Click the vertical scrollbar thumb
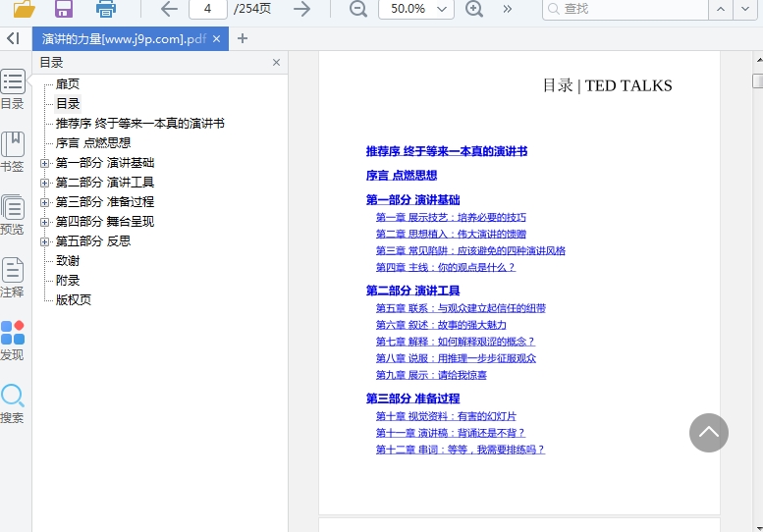This screenshot has height=532, width=763. coord(758,80)
